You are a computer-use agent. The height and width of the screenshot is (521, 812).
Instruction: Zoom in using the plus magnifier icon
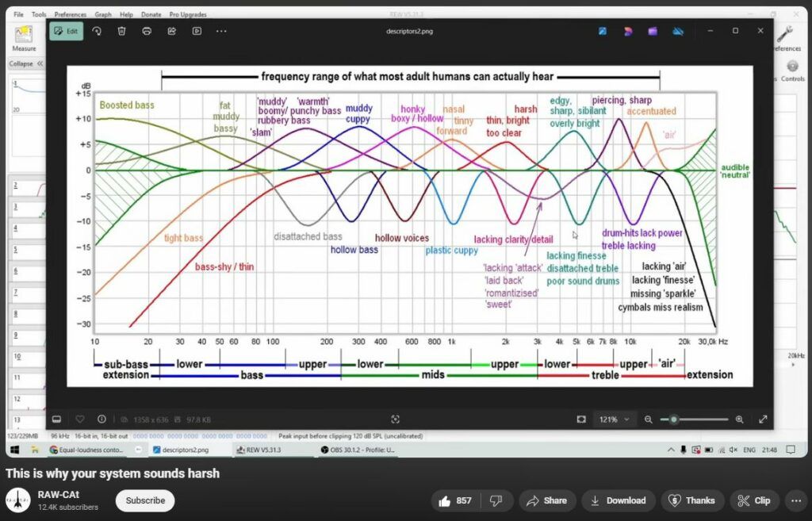tap(740, 419)
